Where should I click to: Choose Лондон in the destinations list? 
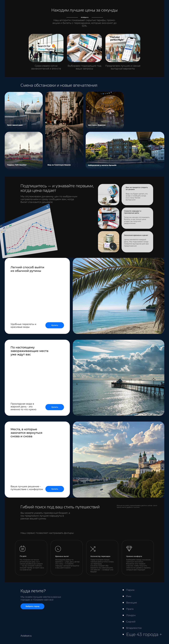(x=131, y=615)
